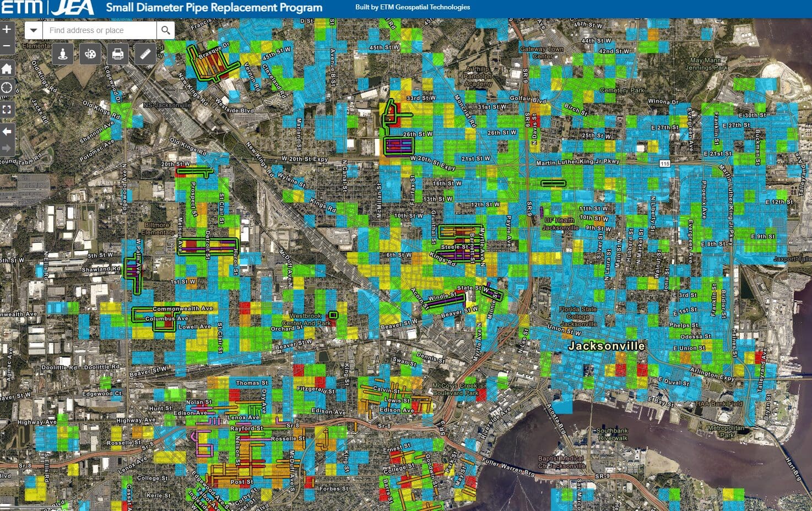Go back to the previous map extent
The height and width of the screenshot is (511, 812).
tap(7, 132)
